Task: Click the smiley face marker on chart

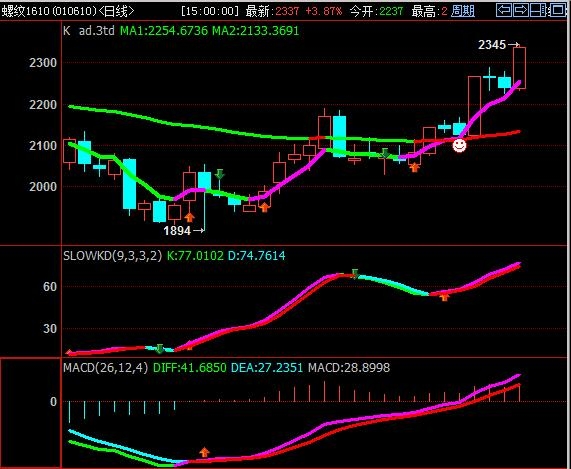Action: point(459,145)
